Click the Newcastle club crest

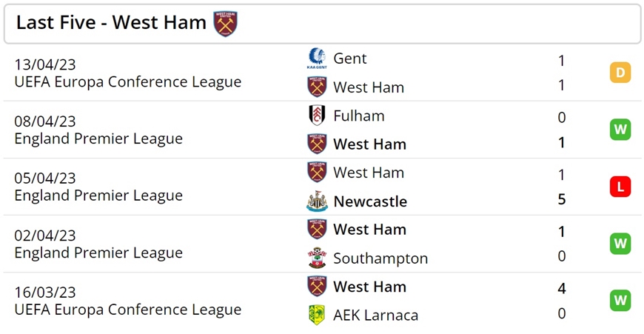(x=317, y=201)
